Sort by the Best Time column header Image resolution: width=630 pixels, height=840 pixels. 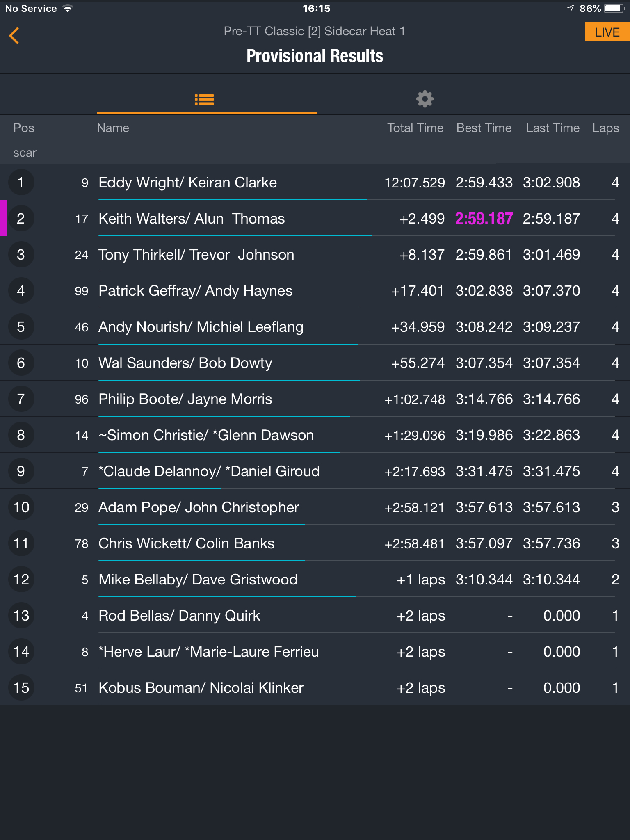[484, 128]
